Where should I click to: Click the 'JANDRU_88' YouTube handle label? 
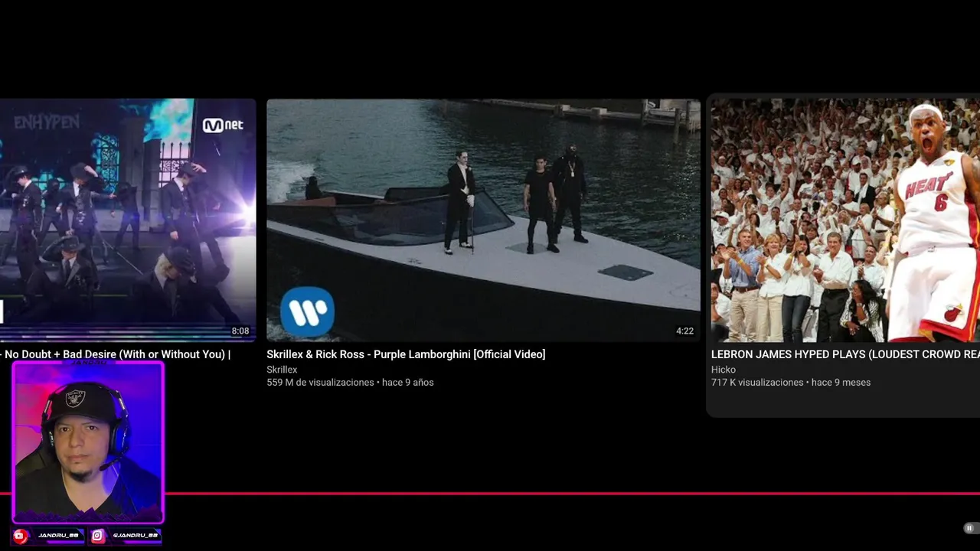(x=58, y=536)
